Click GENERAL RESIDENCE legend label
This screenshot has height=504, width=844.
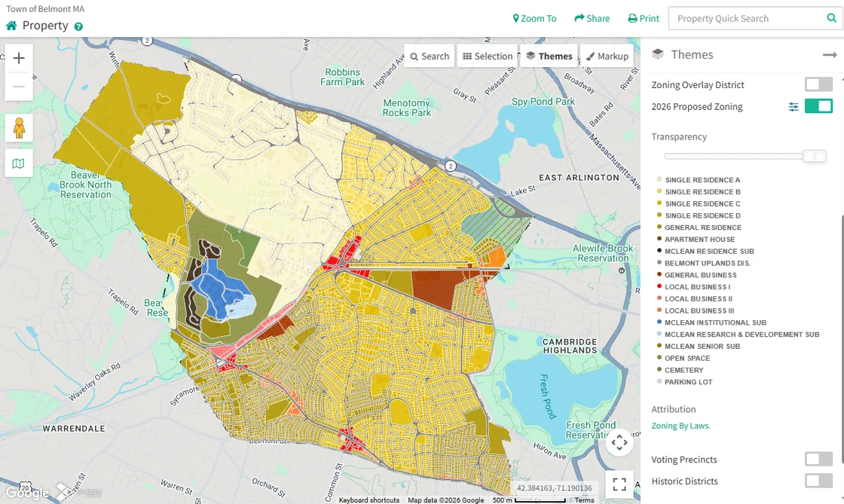(703, 228)
